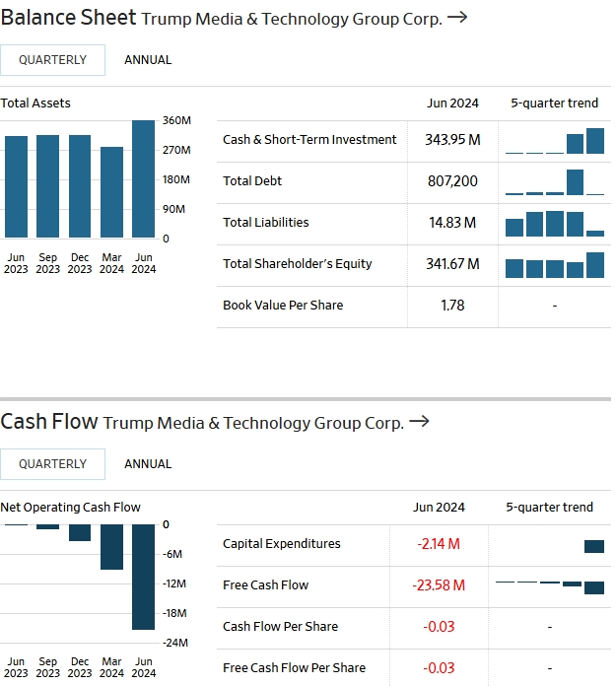
Task: Click the Book Value Per Share row label
Action: (x=283, y=306)
